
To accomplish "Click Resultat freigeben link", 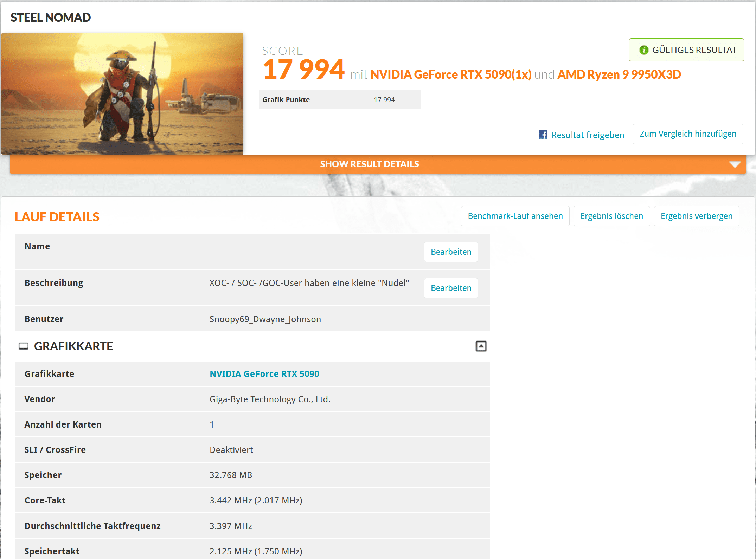I will (588, 135).
